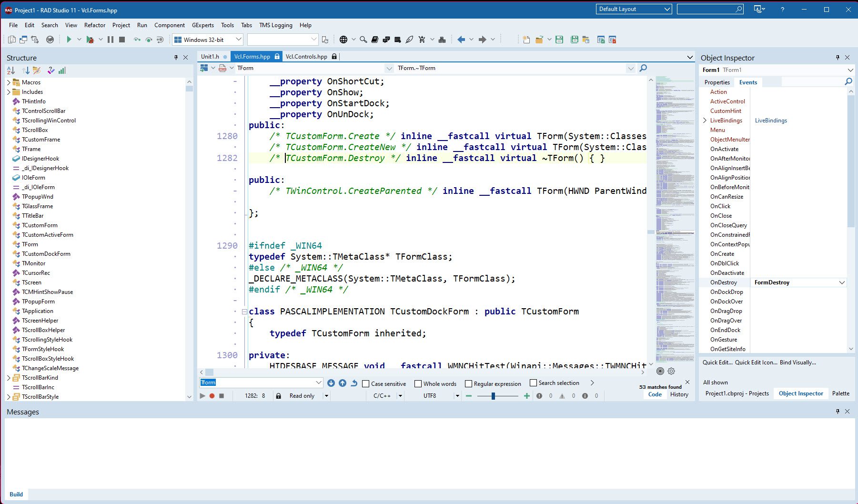Toggle the Case sensitive checkbox
Viewport: 858px width, 504px height.
coord(366,383)
